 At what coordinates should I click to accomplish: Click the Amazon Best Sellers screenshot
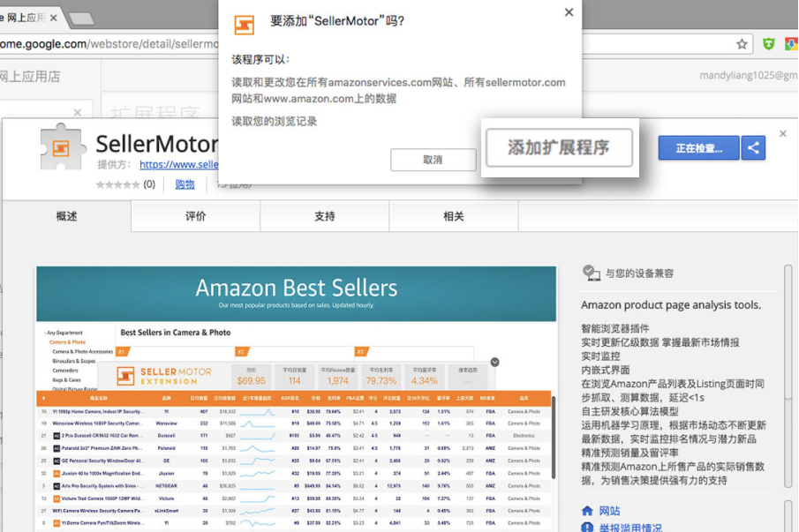coord(296,399)
